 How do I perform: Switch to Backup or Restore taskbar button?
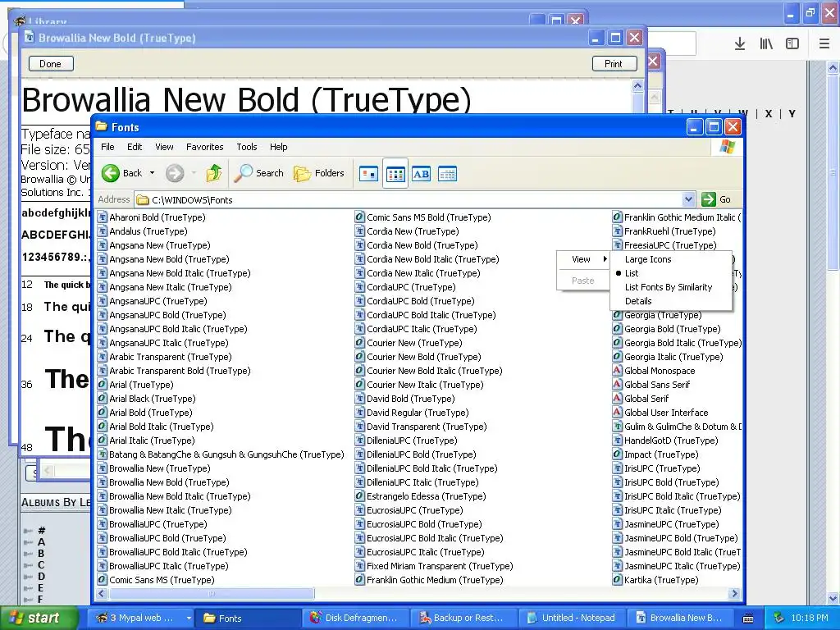point(463,619)
